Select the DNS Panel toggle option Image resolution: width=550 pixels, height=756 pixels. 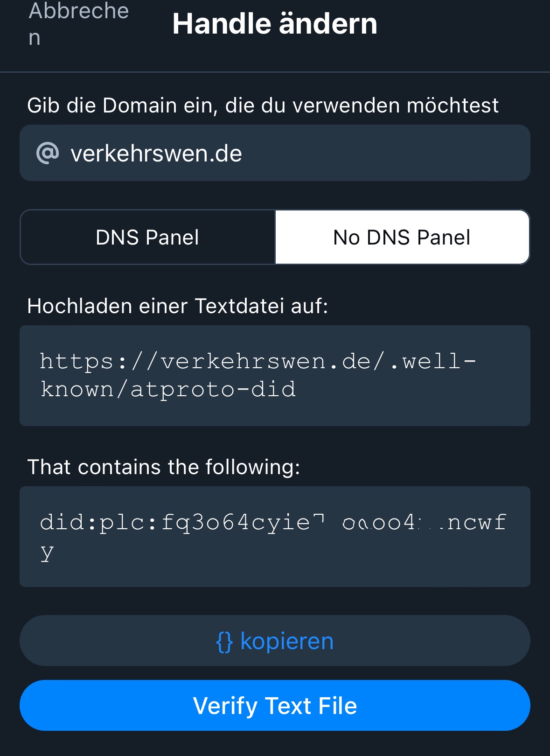(x=147, y=237)
